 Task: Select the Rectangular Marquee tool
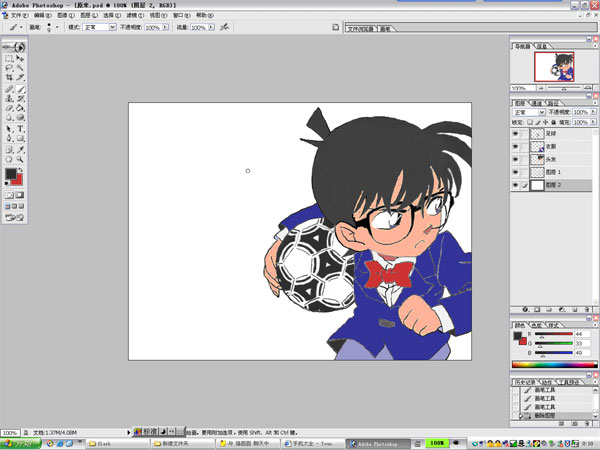9,59
